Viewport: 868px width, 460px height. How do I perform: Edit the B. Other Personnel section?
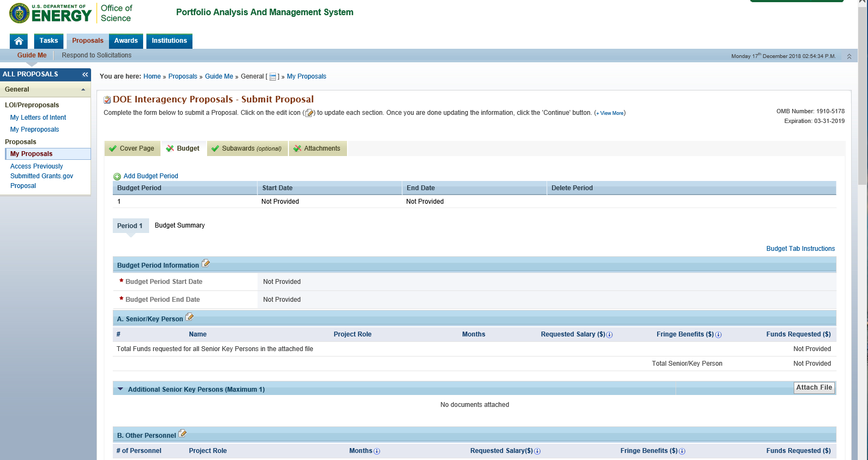pyautogui.click(x=183, y=433)
